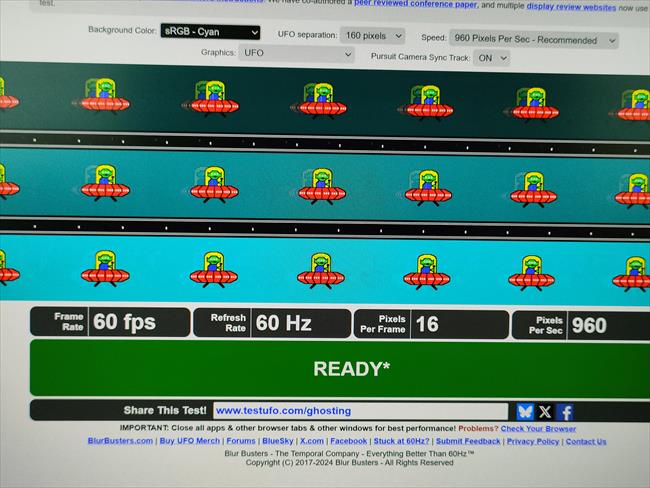Share the test via the Facebook icon
This screenshot has height=488, width=650.
pyautogui.click(x=565, y=413)
